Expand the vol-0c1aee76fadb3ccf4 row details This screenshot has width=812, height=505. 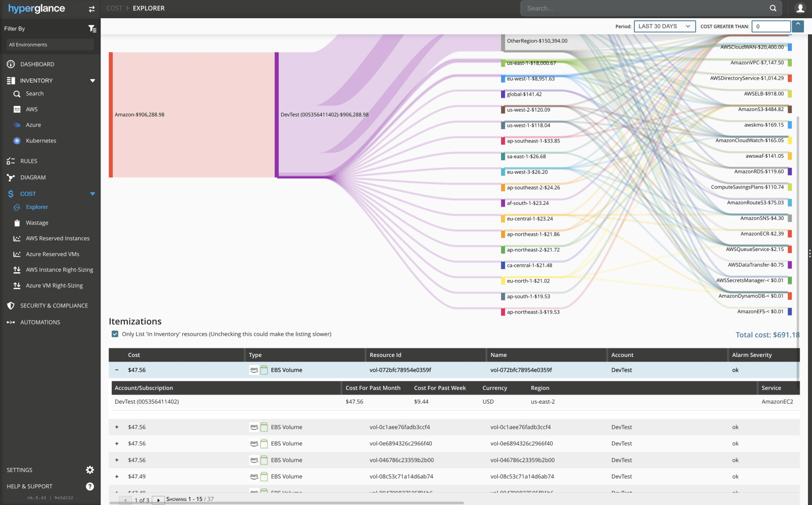pos(117,427)
